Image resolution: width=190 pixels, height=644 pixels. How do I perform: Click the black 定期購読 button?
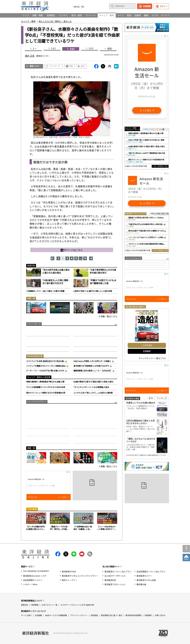tap(147, 351)
